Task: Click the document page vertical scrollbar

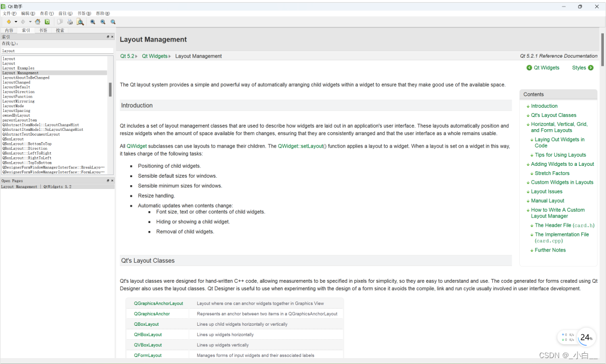Action: [603, 50]
